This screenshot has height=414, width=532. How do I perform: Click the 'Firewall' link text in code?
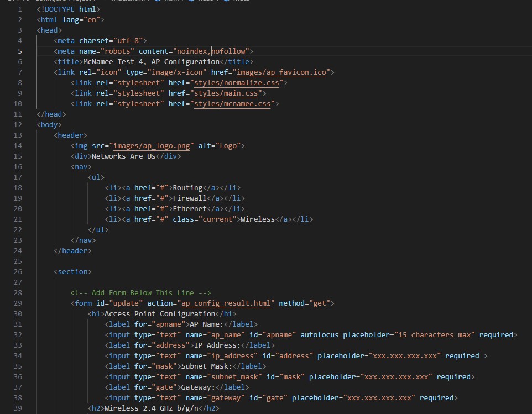(x=190, y=198)
